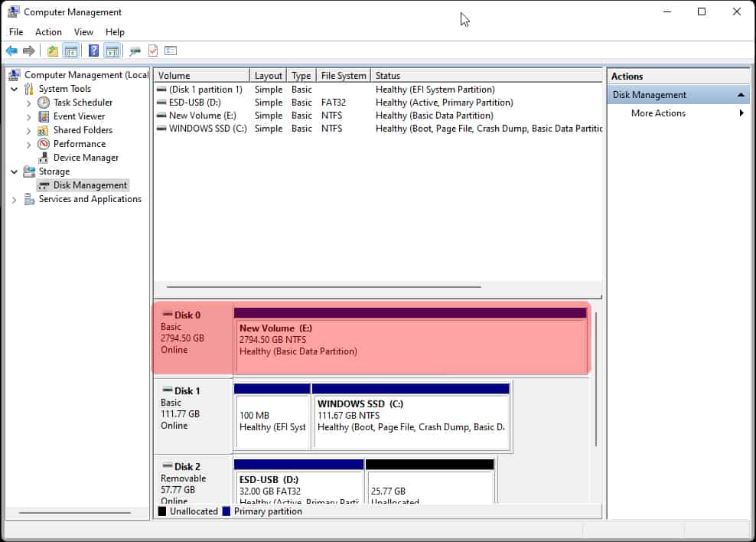
Task: Expand the Services and Applications node
Action: coord(15,200)
